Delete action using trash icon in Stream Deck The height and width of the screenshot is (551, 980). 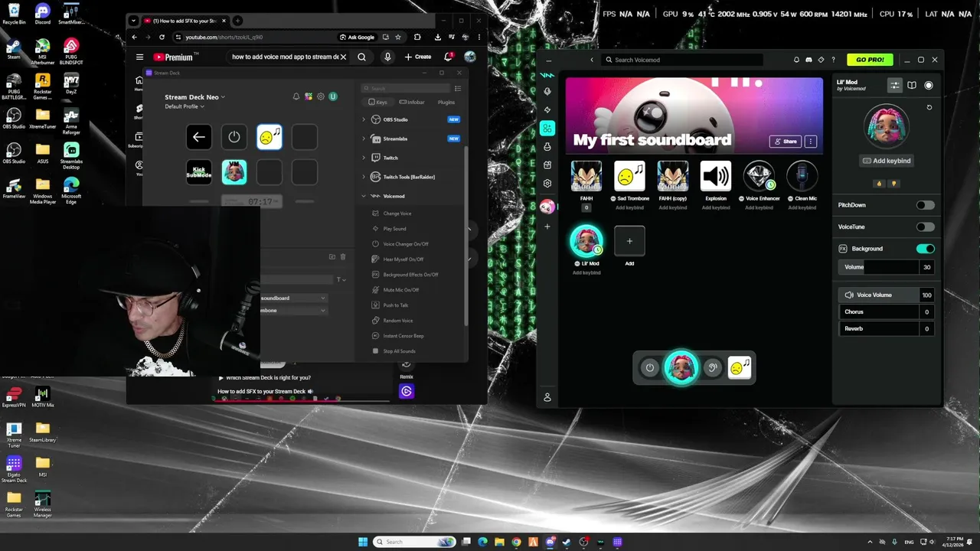(x=343, y=257)
